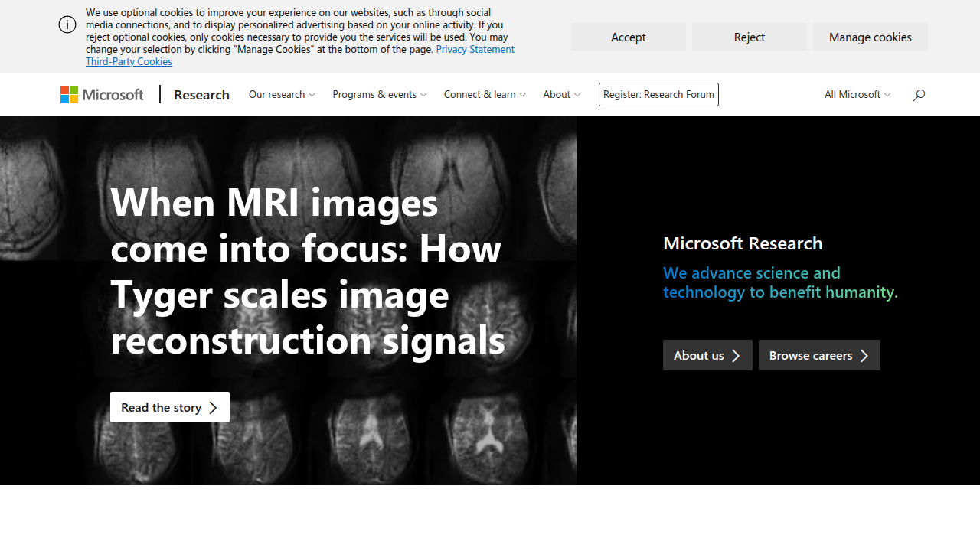Reject optional cookies
The image size is (980, 551).
(x=750, y=37)
